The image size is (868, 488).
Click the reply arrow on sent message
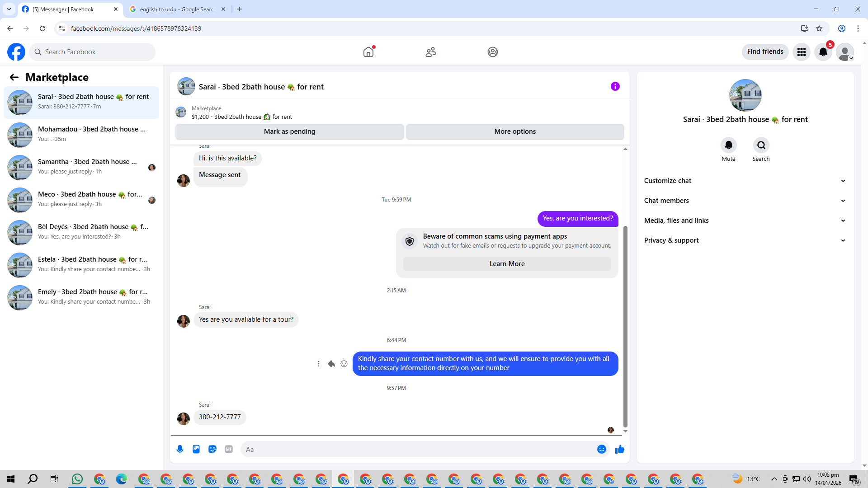331,364
